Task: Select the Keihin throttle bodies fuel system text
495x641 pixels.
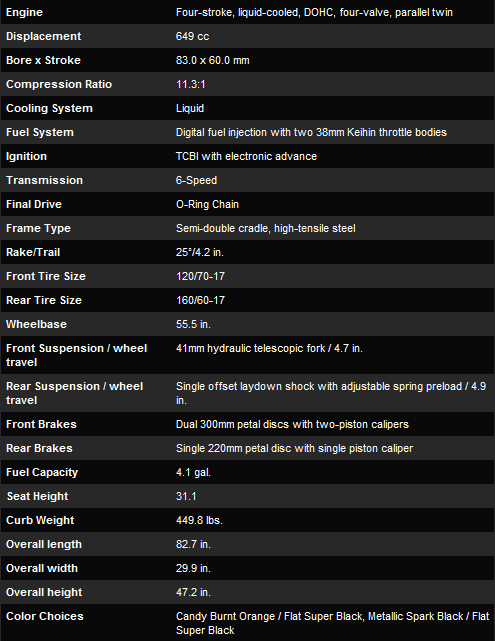Action: coord(311,132)
